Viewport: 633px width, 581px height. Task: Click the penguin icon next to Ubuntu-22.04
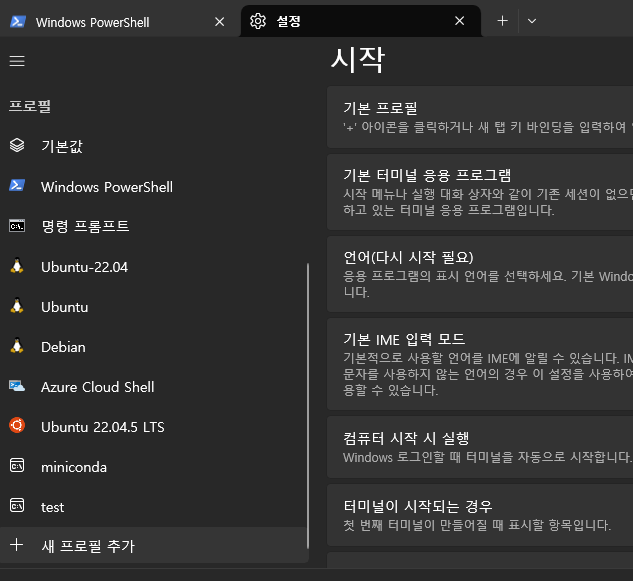pos(17,266)
